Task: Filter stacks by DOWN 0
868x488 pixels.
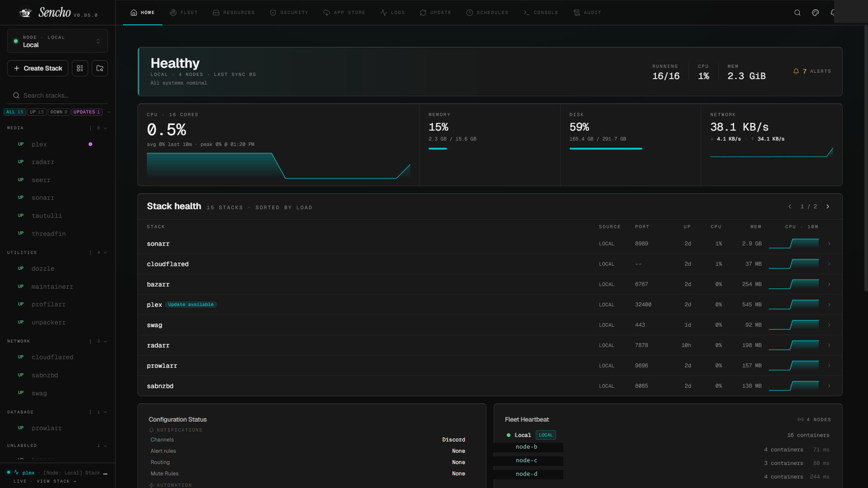Action: click(x=59, y=112)
